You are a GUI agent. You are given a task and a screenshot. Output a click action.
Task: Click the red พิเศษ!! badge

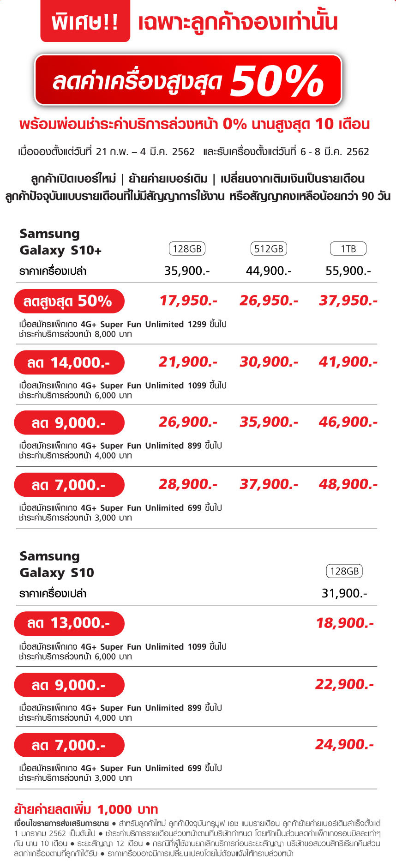click(x=85, y=21)
